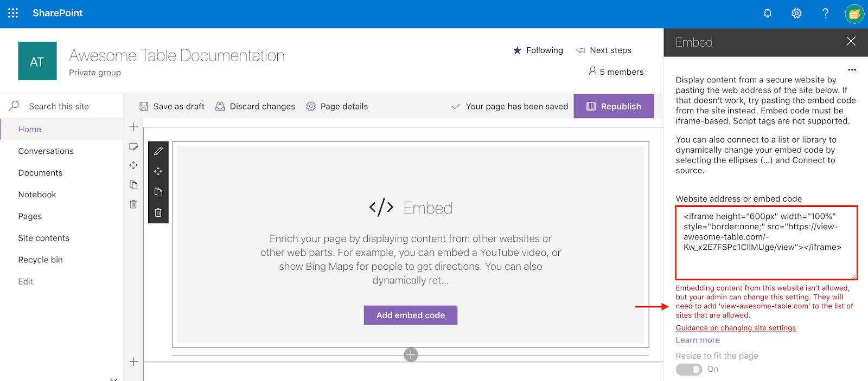Screen dimensions: 868x381
Task: Click the search magnifier icon
Action: coord(14,106)
